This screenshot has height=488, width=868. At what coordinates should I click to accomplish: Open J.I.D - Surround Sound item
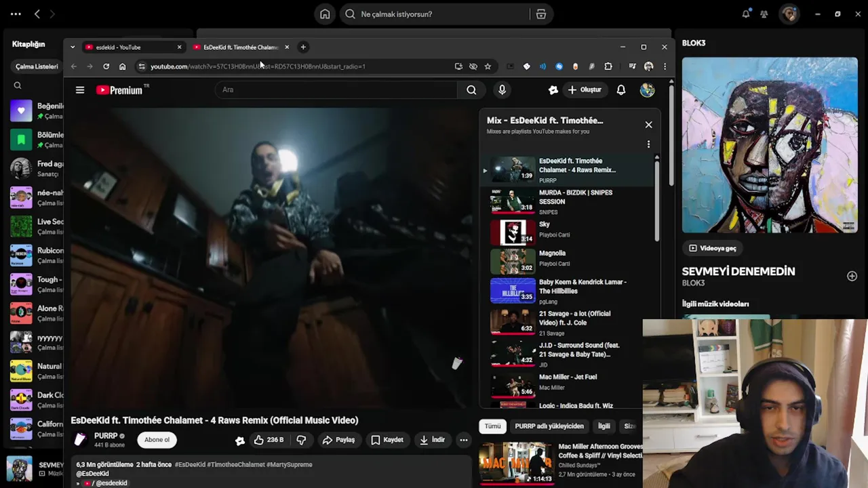click(x=566, y=354)
